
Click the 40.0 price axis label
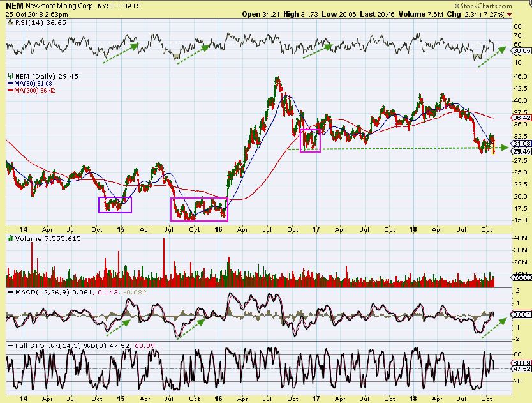pyautogui.click(x=521, y=100)
